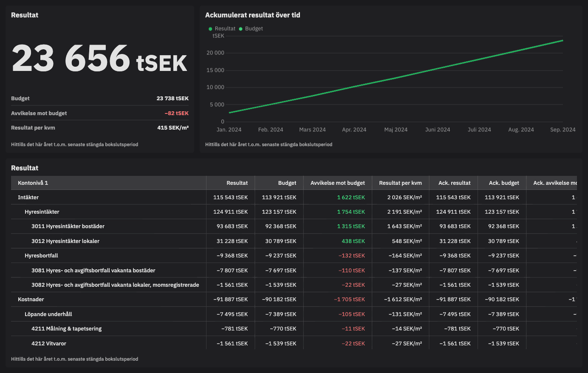Click the Ack. budget column header
The image size is (588, 373).
tap(503, 183)
